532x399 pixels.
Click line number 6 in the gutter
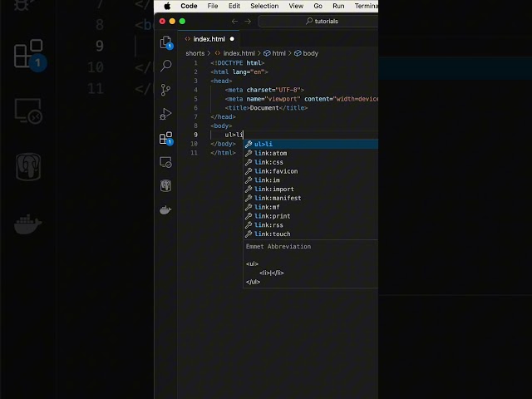tap(195, 108)
